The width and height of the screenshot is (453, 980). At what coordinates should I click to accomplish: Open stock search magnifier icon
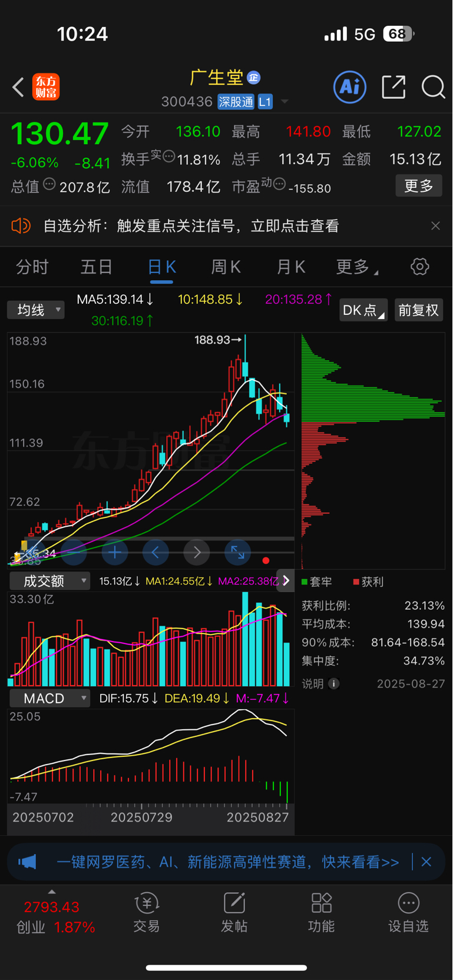point(433,87)
